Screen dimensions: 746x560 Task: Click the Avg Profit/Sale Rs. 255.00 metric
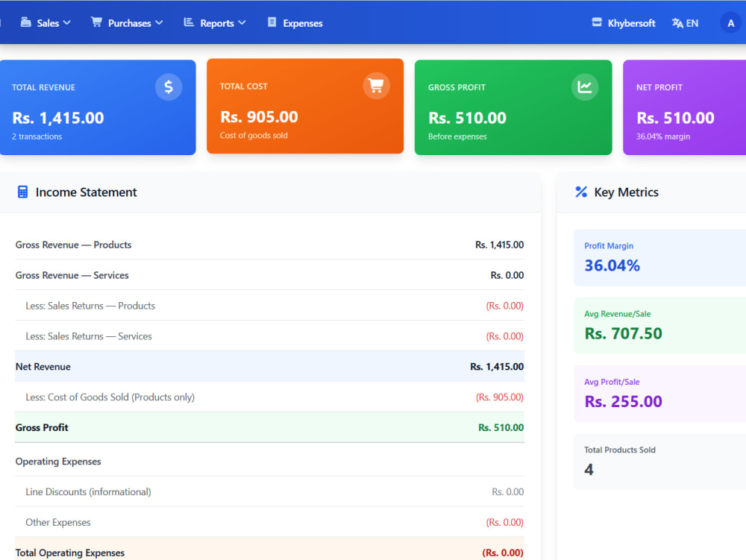660,394
